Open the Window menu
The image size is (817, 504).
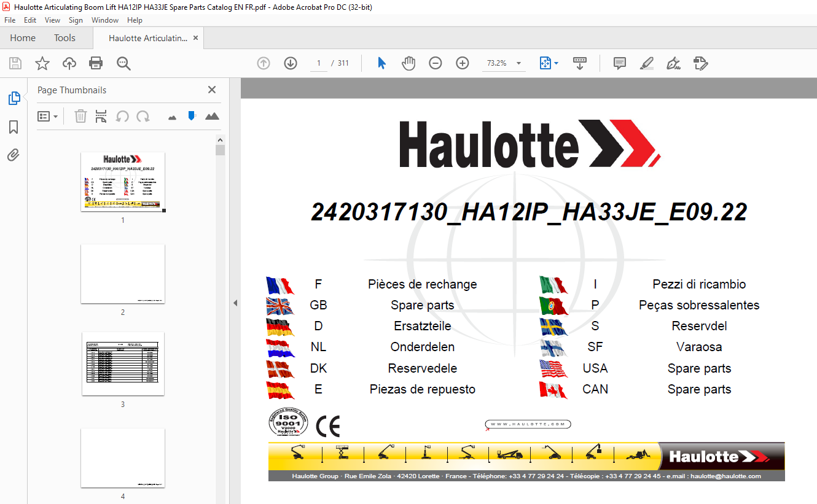click(105, 20)
